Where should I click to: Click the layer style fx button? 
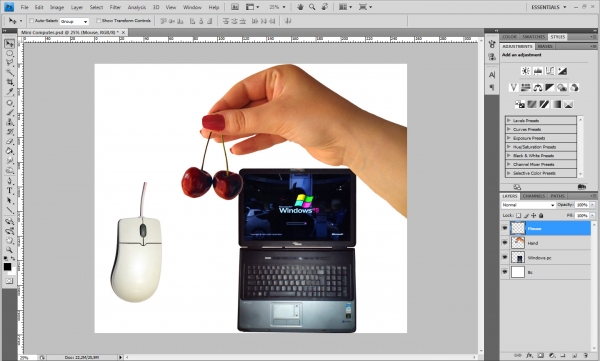[x=529, y=356]
